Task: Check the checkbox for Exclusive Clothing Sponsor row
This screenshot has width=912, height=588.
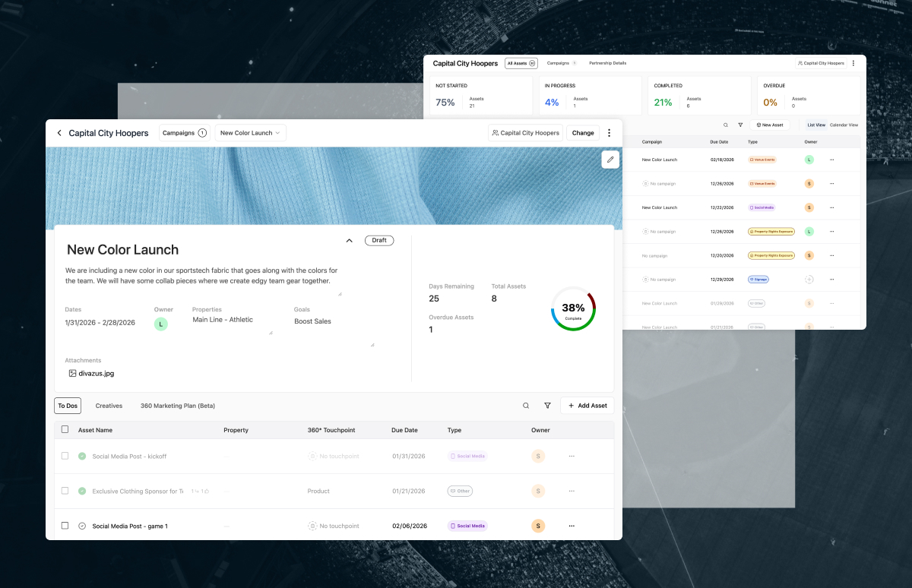Action: [65, 491]
